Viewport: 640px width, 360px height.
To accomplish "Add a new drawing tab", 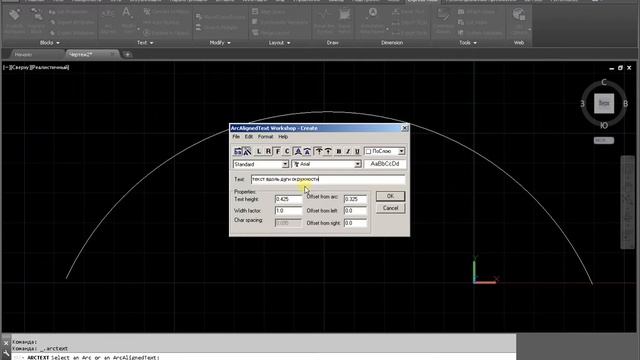I will tap(127, 54).
